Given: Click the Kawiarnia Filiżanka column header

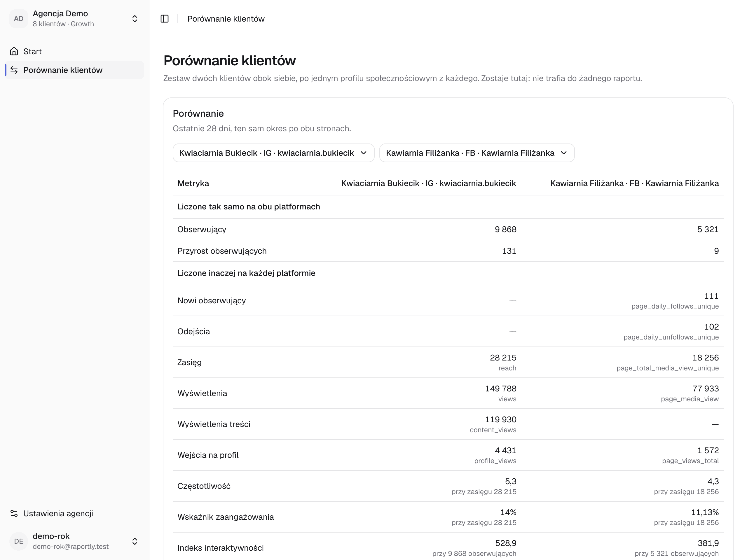Looking at the screenshot, I should click(x=635, y=183).
